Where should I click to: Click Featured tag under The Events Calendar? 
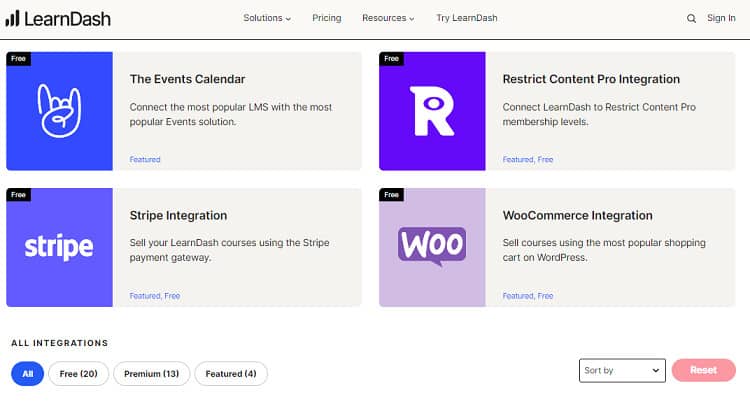click(145, 159)
